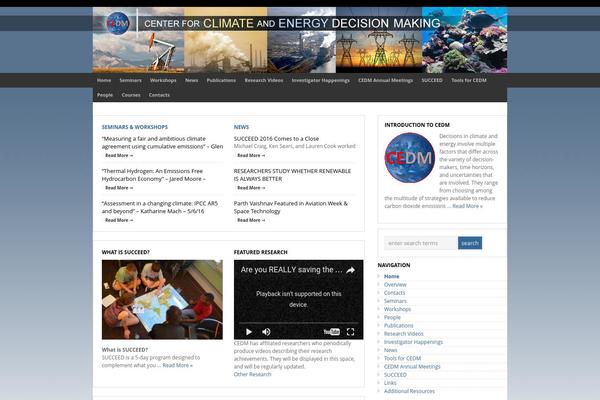This screenshot has height=400, width=600.
Task: Open Contacts in top menu bar
Action: point(159,95)
